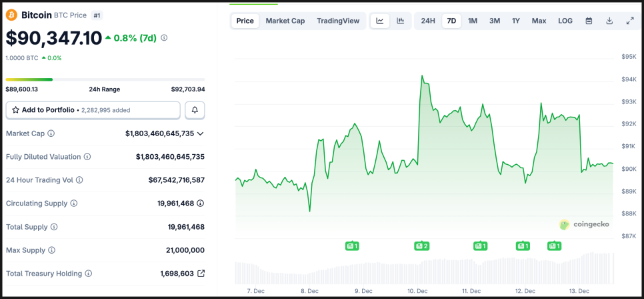644x299 pixels.
Task: Click the price alert bell icon
Action: coord(195,110)
